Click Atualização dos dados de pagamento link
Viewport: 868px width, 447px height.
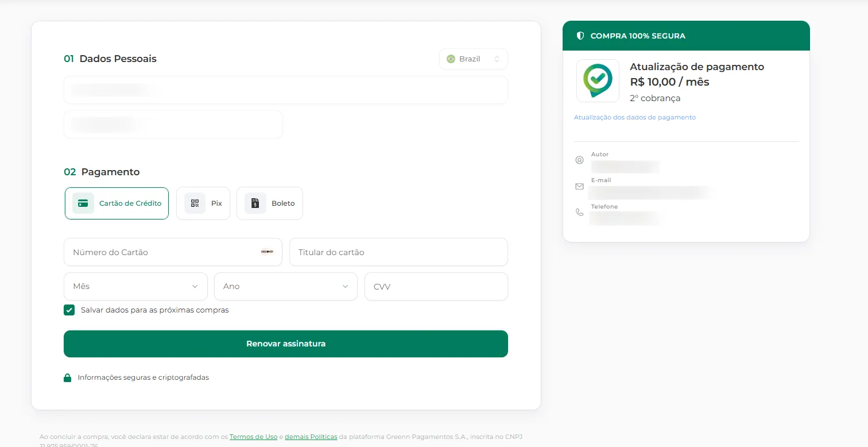[635, 117]
